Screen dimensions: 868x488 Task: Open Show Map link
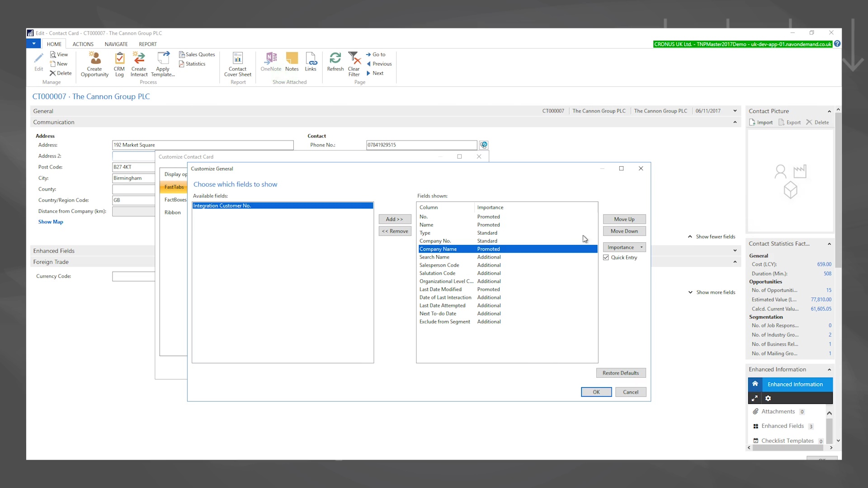(50, 221)
